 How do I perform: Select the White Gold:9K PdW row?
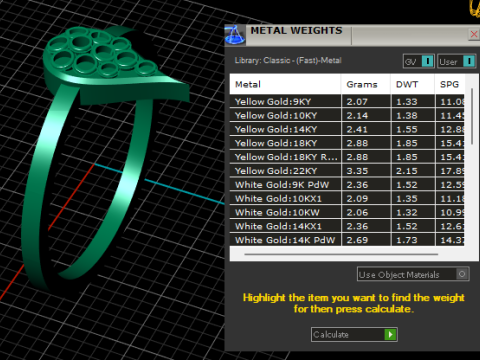point(347,185)
